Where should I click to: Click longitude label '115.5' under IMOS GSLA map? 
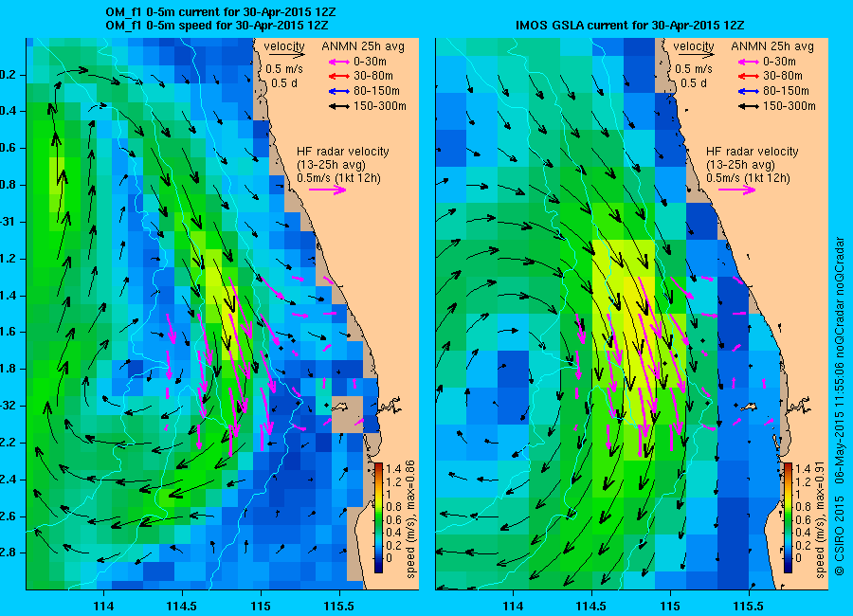(x=749, y=607)
